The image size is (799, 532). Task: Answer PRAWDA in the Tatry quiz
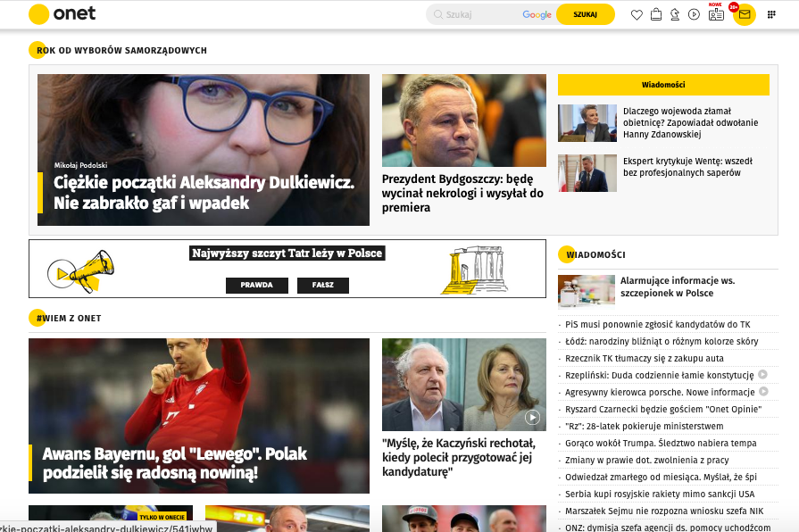(x=257, y=286)
